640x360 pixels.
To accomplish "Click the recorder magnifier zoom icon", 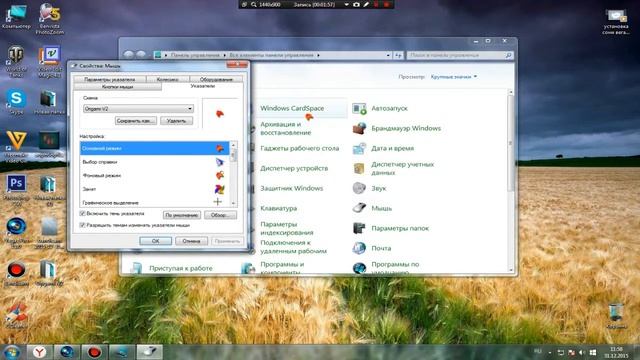I will tap(254, 4).
